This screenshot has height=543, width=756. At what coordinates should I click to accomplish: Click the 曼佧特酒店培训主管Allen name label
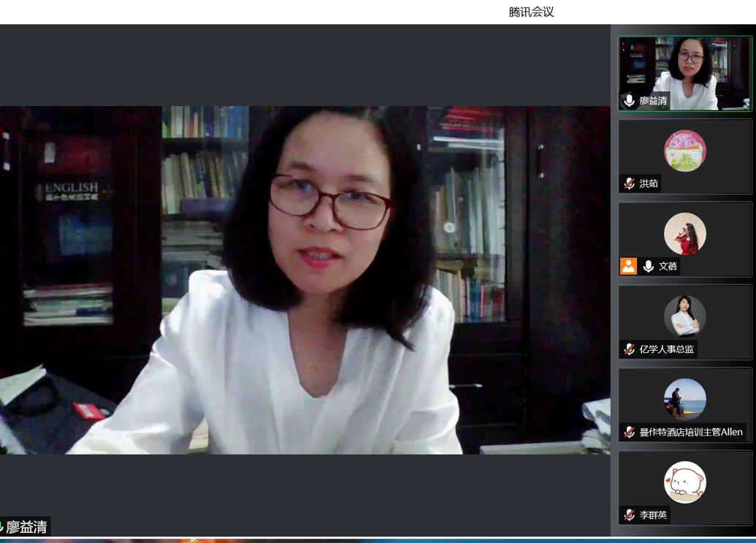tap(690, 432)
